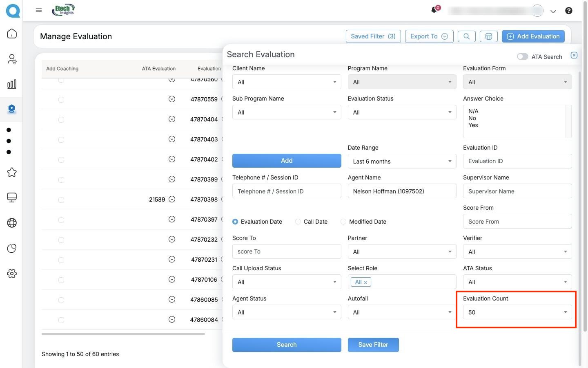
Task: Open the help question mark icon
Action: (x=568, y=11)
